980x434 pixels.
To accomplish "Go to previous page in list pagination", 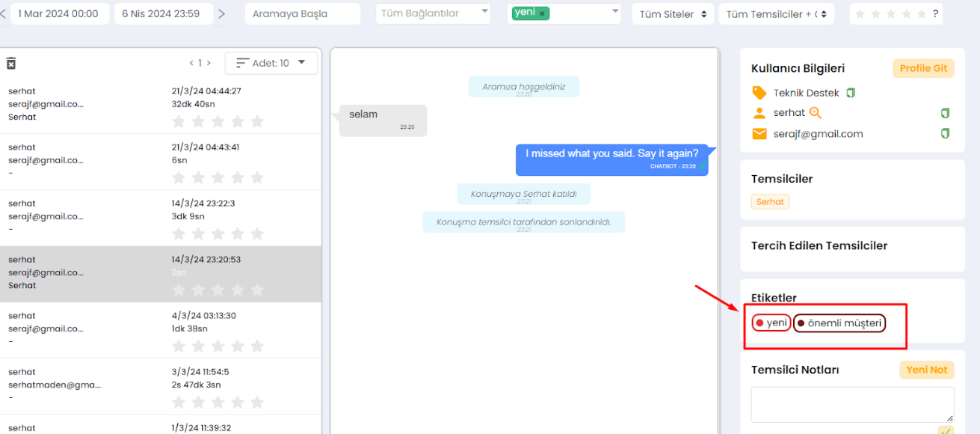I will pyautogui.click(x=191, y=64).
